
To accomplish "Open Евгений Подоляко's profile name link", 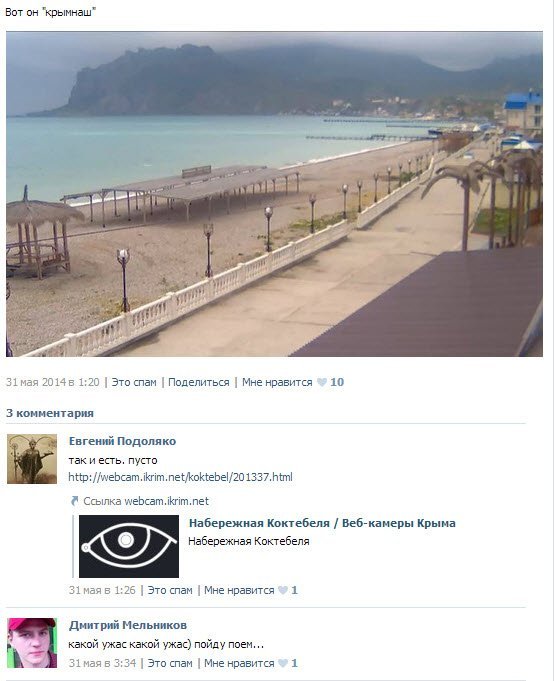I will (x=122, y=441).
